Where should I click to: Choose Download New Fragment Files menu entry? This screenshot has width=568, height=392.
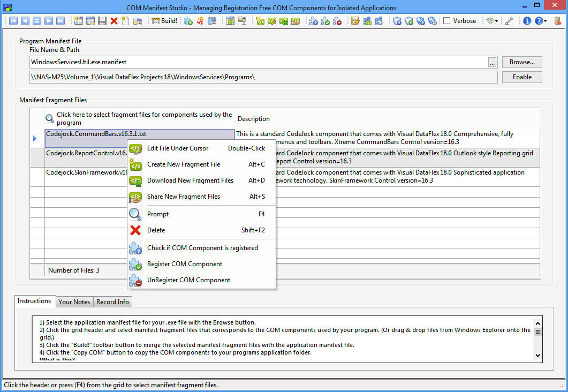(x=201, y=180)
